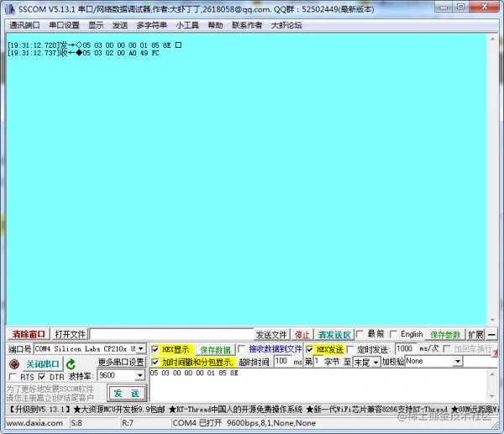Screen dimensions: 504x434
Task: Close the SSCOM window
Action: [x=485, y=7]
